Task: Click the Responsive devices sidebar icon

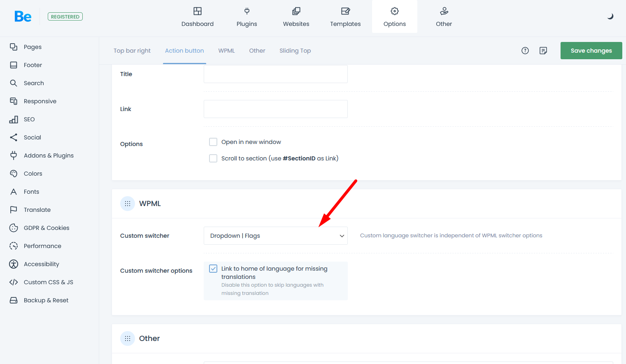Action: pos(14,101)
